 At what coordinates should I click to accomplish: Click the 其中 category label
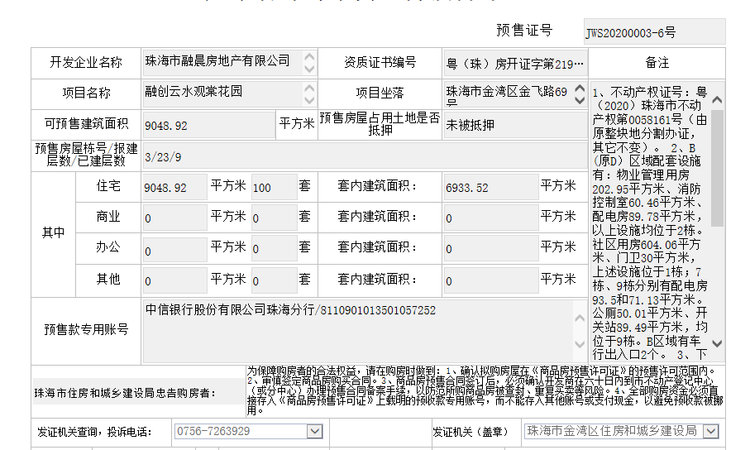pyautogui.click(x=53, y=233)
